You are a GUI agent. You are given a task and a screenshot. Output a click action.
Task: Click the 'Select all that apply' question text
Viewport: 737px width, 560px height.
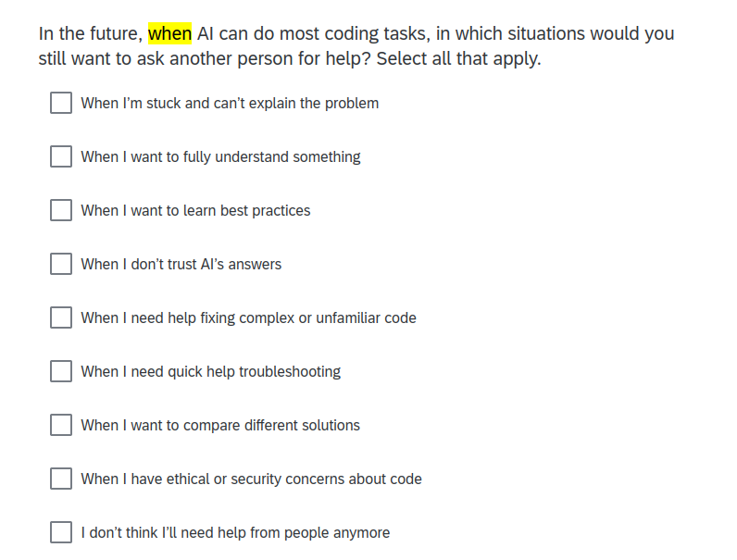coord(458,58)
